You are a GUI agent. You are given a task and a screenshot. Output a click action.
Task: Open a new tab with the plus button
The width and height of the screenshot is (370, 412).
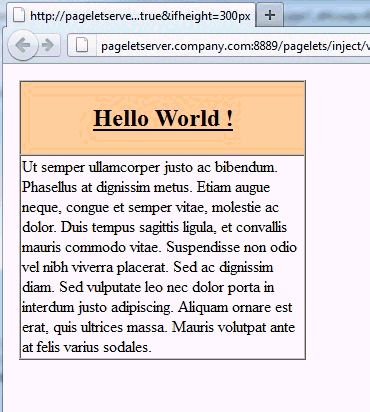(x=270, y=15)
